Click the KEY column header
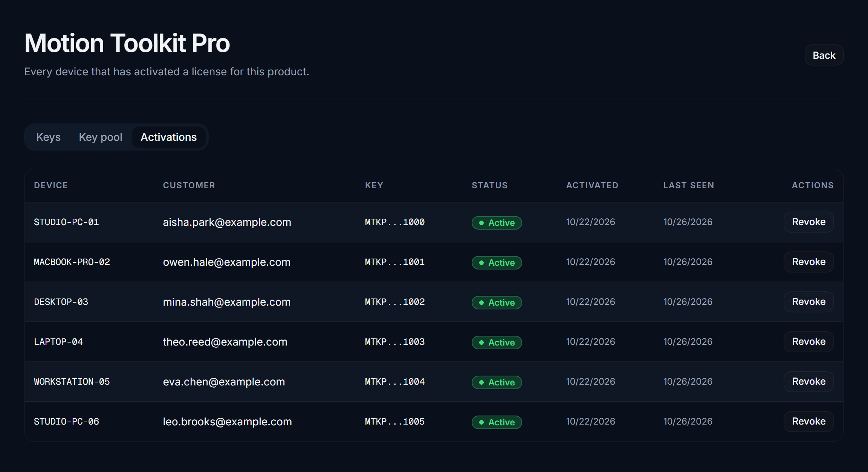The image size is (868, 472). tap(374, 185)
